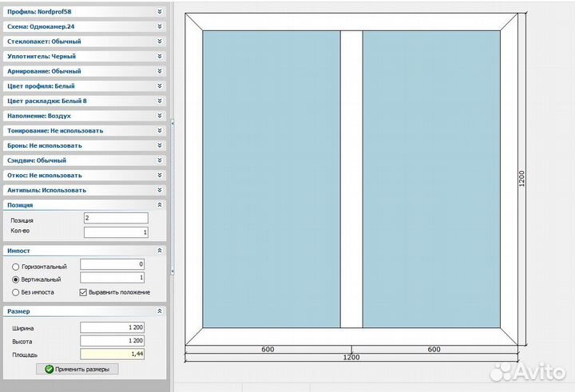Click the chevron icon on Бронь: Не использовать
The height and width of the screenshot is (392, 575).
160,145
